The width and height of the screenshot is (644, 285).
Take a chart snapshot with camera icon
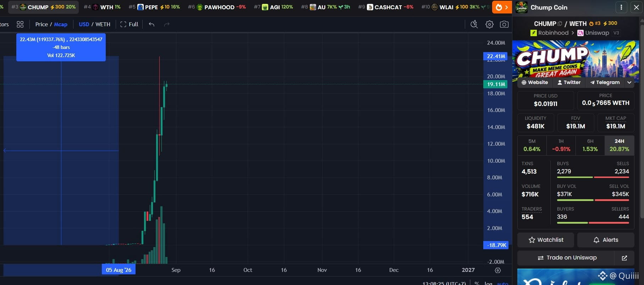pos(504,24)
